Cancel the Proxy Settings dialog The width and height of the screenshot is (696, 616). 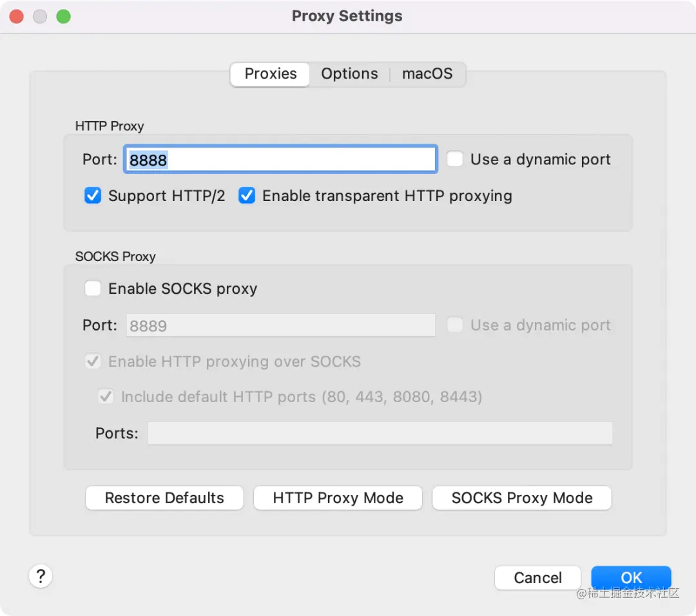tap(537, 578)
